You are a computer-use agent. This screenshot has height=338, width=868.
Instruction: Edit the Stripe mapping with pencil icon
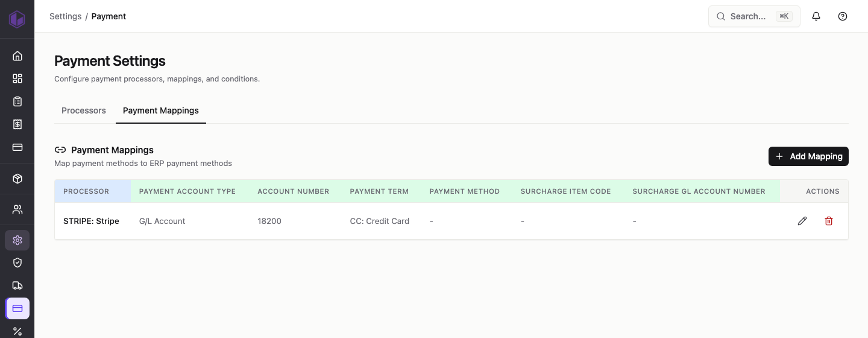[x=802, y=221]
